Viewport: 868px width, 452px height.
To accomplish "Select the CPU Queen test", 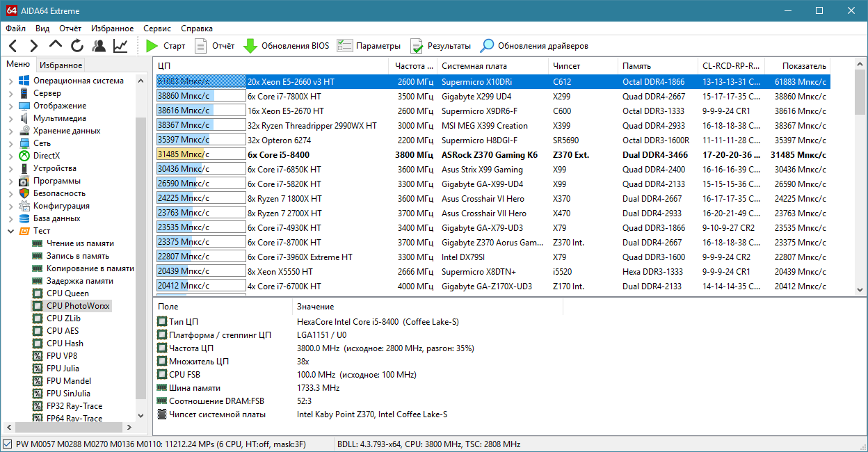I will [x=67, y=293].
